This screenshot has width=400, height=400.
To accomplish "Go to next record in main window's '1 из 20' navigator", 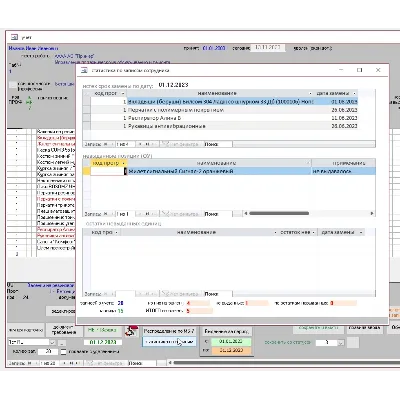I will tap(65, 363).
